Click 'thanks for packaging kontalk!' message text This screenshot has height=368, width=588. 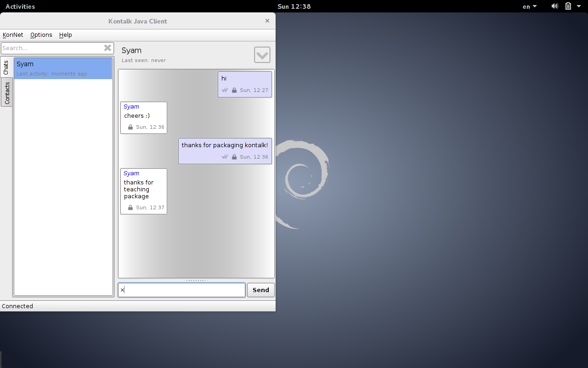click(x=225, y=145)
